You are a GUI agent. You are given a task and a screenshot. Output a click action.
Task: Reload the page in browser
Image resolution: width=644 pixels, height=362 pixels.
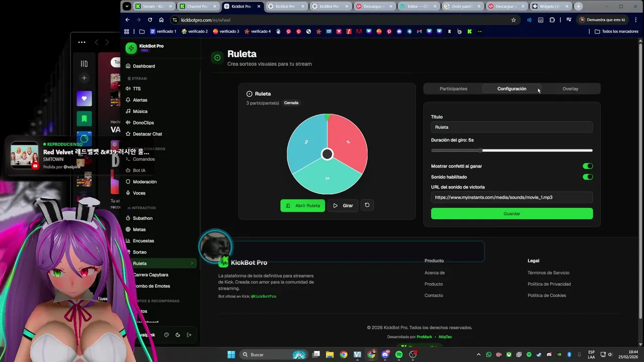150,20
